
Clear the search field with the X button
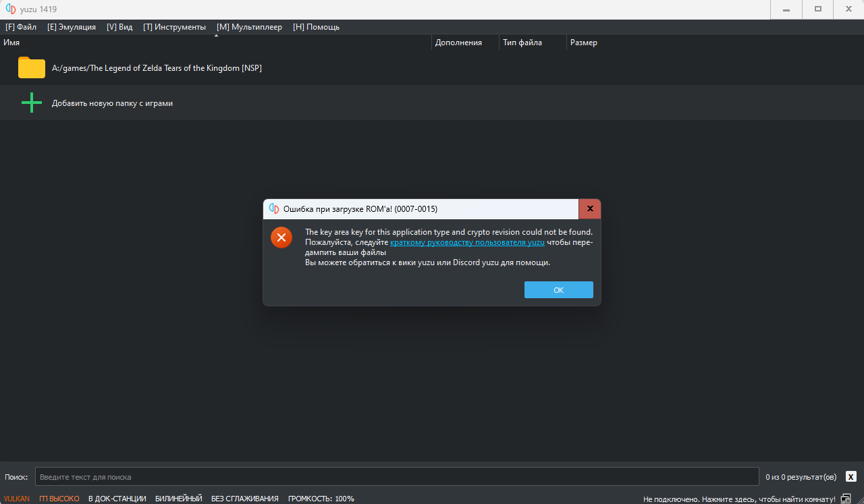pos(851,476)
